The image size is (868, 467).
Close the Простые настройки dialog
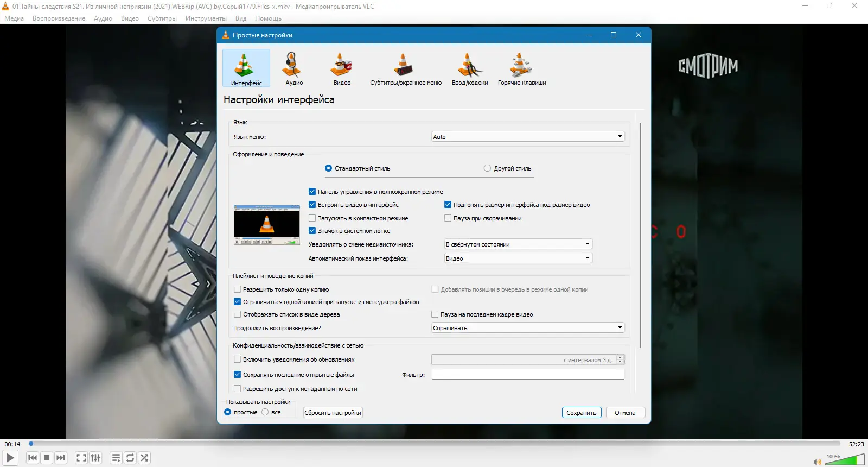639,35
